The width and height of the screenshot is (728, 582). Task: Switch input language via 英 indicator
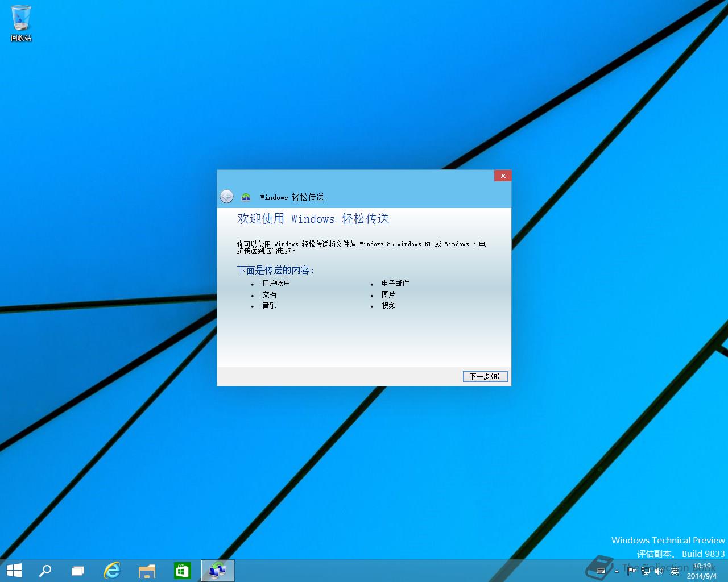pos(675,571)
